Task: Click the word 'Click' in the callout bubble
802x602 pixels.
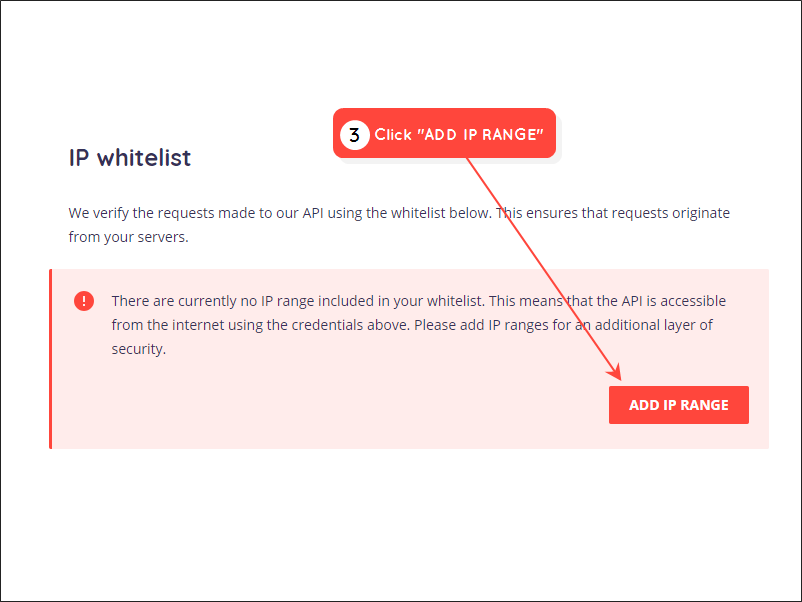Action: (x=393, y=135)
